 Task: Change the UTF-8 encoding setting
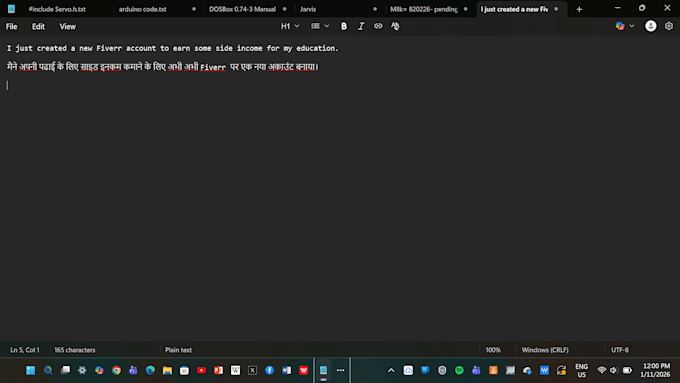coord(620,350)
